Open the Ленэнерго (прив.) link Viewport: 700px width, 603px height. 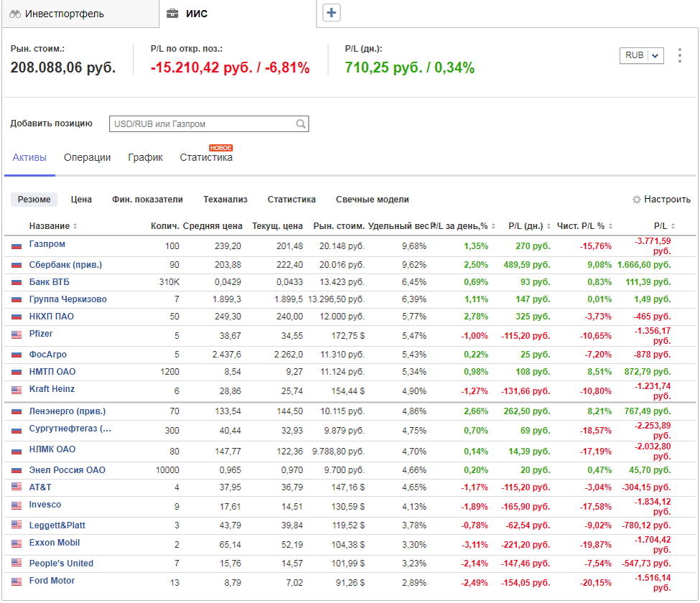coord(67,411)
